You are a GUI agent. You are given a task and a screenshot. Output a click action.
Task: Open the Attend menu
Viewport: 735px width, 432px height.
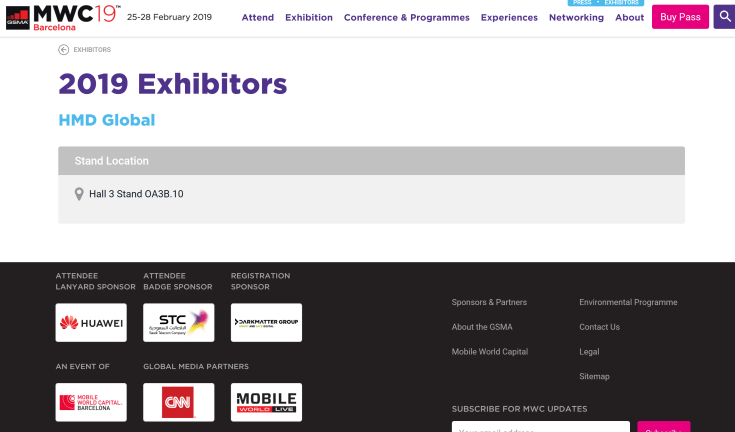[257, 18]
